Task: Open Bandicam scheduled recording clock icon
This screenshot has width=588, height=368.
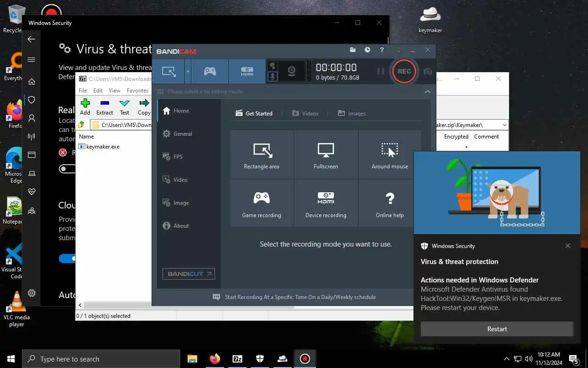Action: [367, 50]
